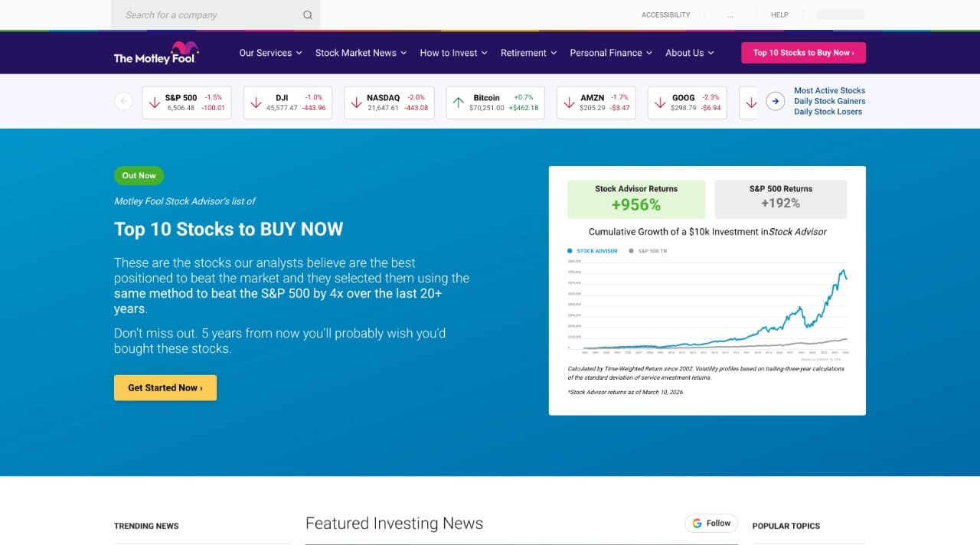Expand the How to Invest chevron

[x=485, y=53]
